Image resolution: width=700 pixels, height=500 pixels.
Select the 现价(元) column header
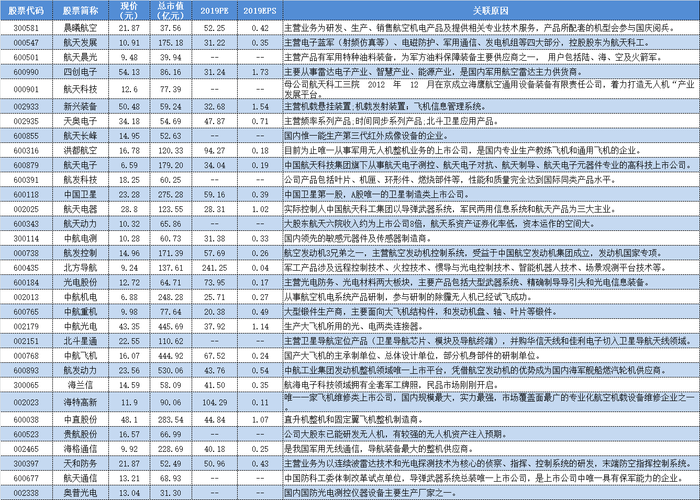(129, 11)
